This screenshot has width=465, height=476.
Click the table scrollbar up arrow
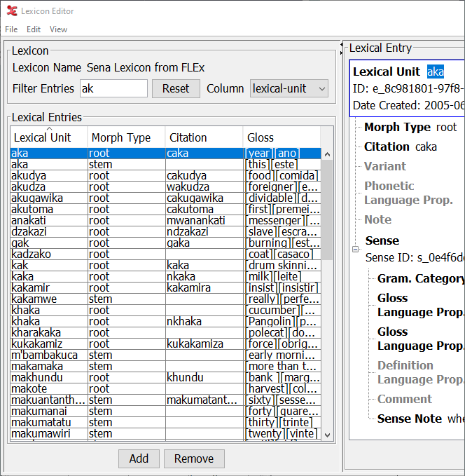click(x=327, y=154)
